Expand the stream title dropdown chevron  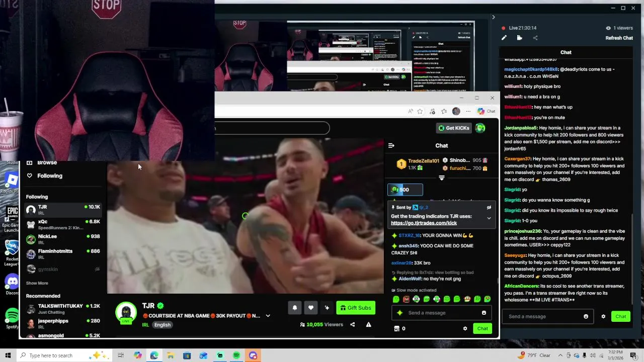pyautogui.click(x=268, y=316)
